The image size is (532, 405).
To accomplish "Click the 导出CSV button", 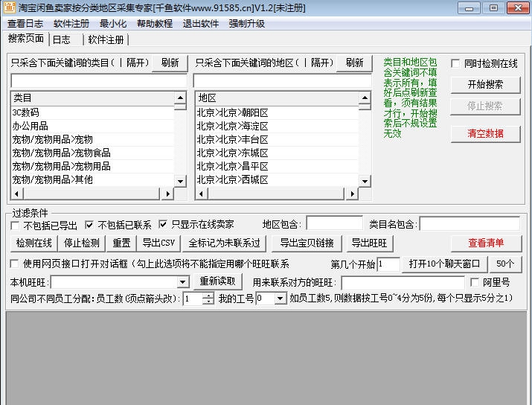I will (158, 243).
